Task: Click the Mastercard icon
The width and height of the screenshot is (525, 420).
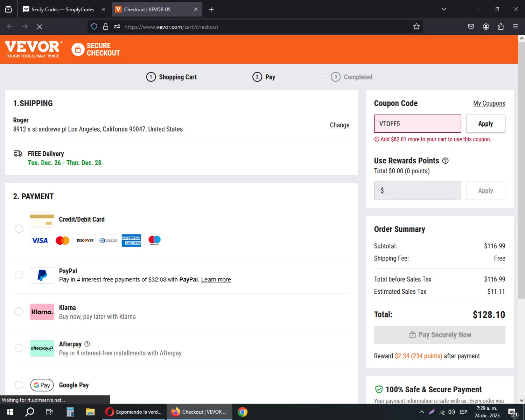Action: tap(62, 240)
